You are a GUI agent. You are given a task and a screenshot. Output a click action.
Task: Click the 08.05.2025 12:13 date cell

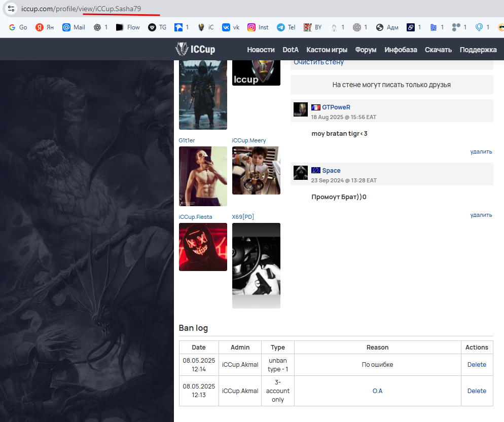(x=199, y=391)
